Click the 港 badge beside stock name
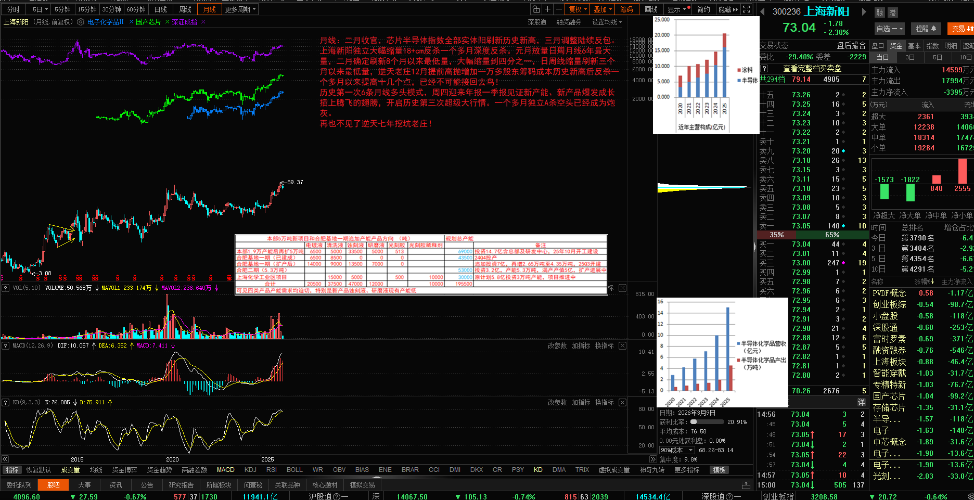This screenshot has height=500, width=974. 893,12
